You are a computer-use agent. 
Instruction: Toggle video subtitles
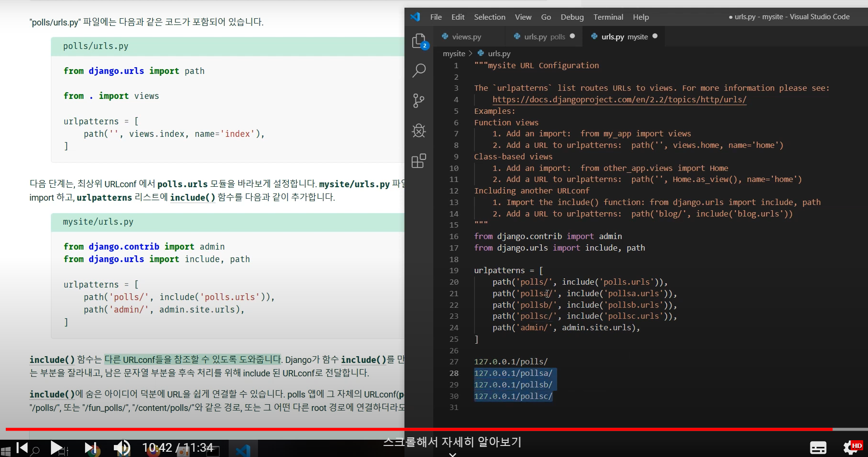tap(818, 447)
